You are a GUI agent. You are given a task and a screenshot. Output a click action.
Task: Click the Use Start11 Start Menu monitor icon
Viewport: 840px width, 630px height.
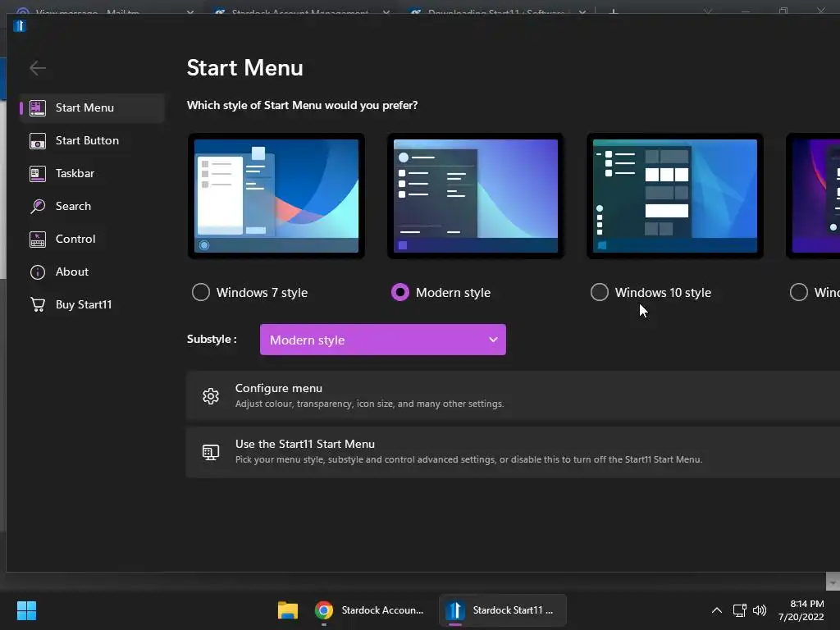pos(211,452)
